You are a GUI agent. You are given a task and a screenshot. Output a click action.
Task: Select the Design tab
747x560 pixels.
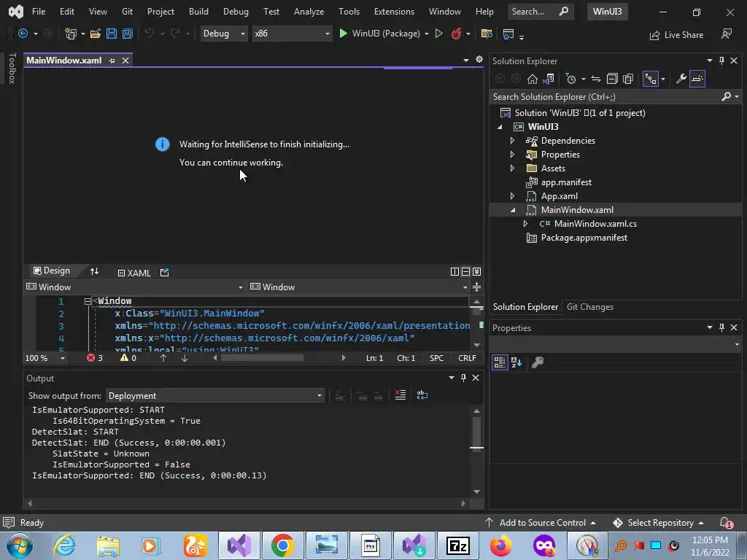click(x=52, y=271)
